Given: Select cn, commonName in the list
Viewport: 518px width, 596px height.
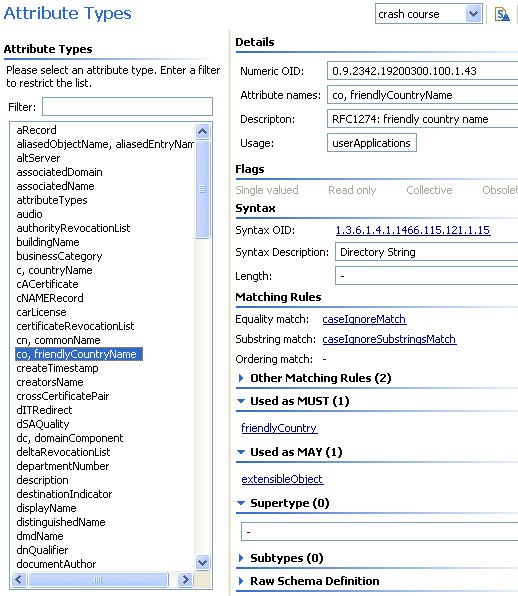Looking at the screenshot, I should pos(59,340).
